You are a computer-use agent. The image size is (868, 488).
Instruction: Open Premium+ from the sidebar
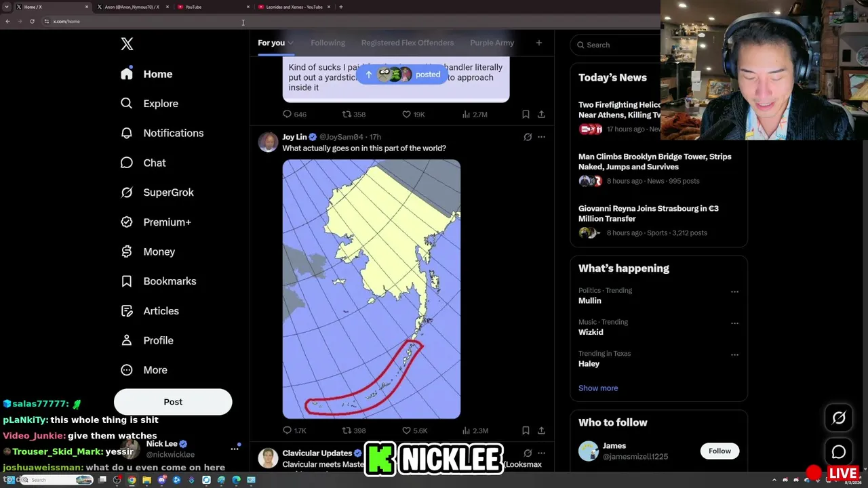pyautogui.click(x=155, y=222)
